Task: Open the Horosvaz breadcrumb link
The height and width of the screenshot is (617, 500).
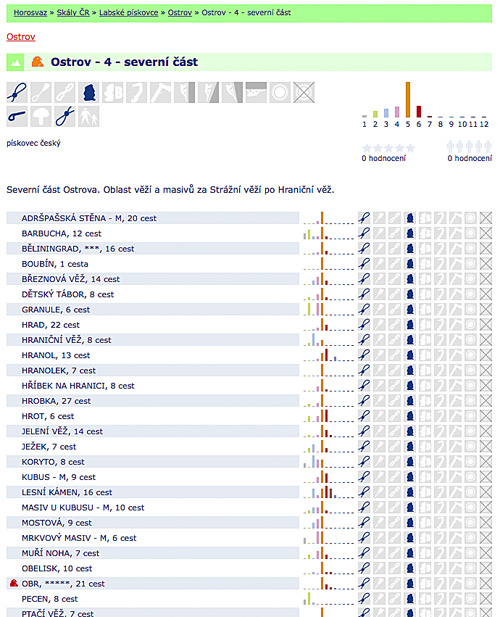Action: (30, 13)
